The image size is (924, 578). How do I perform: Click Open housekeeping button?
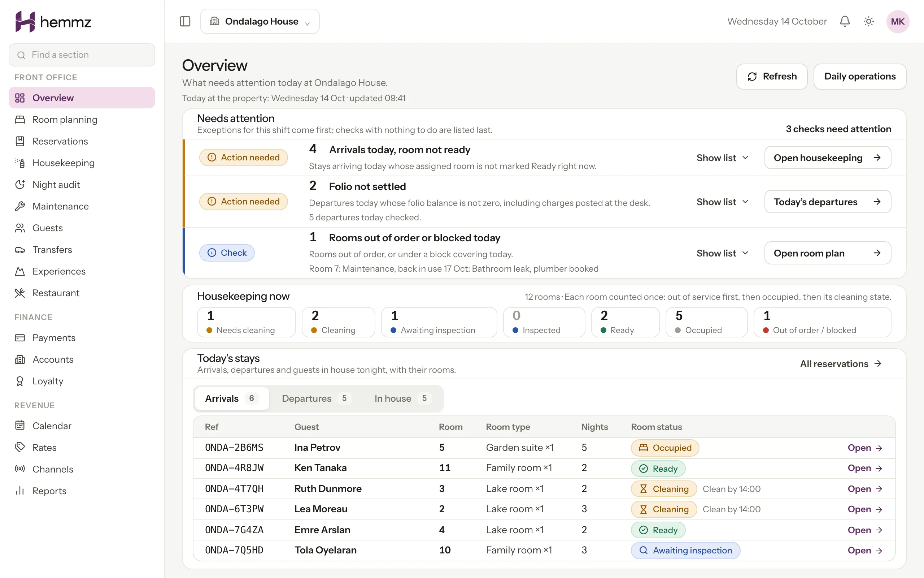point(827,158)
